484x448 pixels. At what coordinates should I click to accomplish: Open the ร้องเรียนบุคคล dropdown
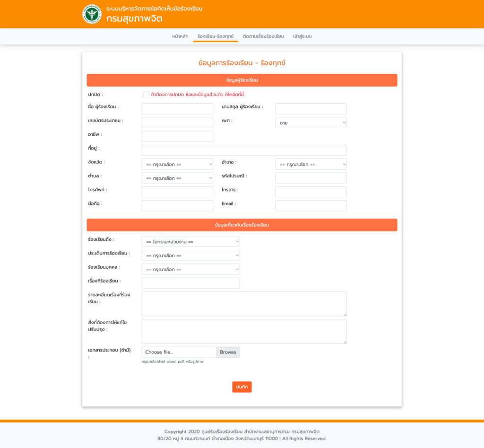(x=190, y=269)
